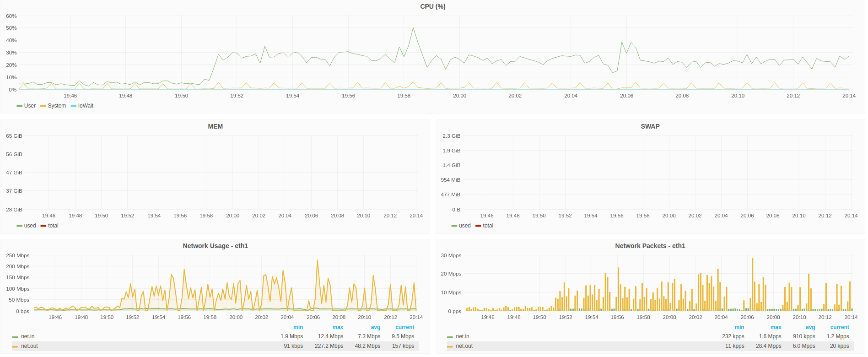Open the CPU (%) panel title menu
The image size is (868, 357).
pyautogui.click(x=432, y=6)
